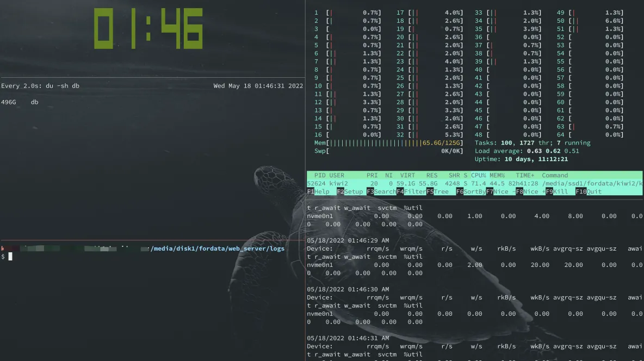This screenshot has width=644, height=361.
Task: Click watch timestamp 'Wed May 18 01:46:31 2022'
Action: click(x=258, y=86)
